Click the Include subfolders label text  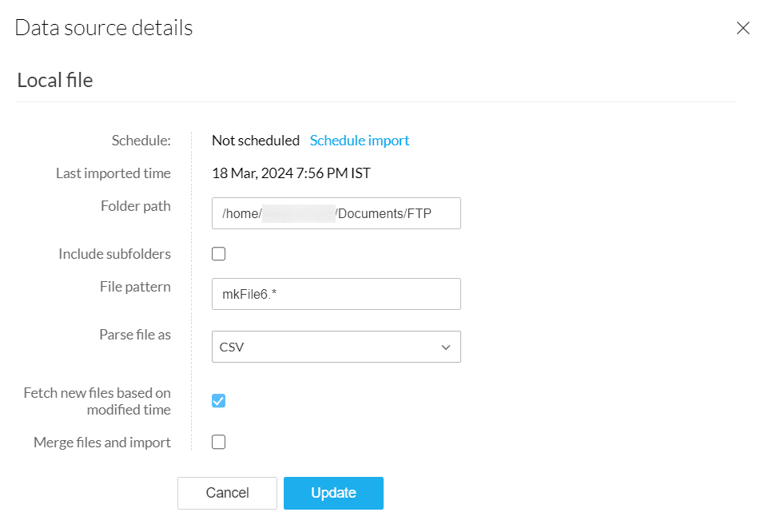(x=114, y=254)
